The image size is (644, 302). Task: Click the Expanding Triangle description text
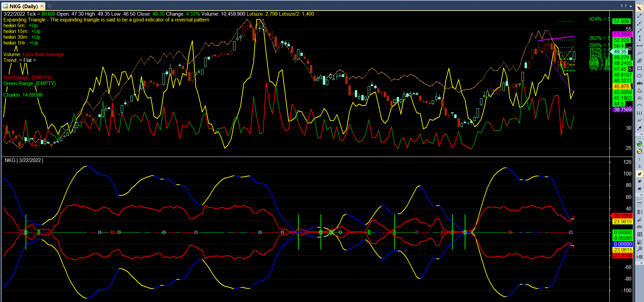tap(106, 20)
